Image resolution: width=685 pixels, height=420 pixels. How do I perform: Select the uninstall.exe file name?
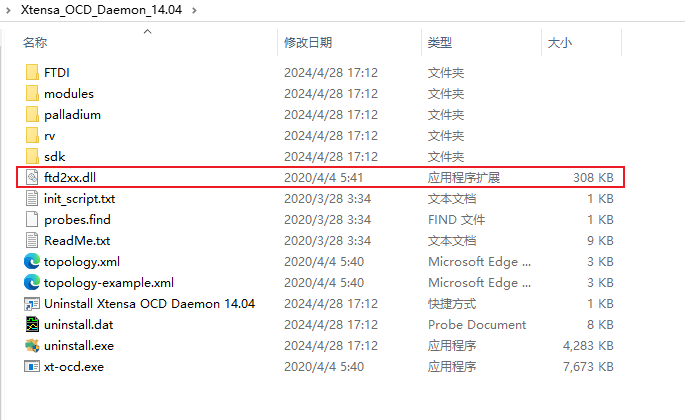(x=79, y=346)
